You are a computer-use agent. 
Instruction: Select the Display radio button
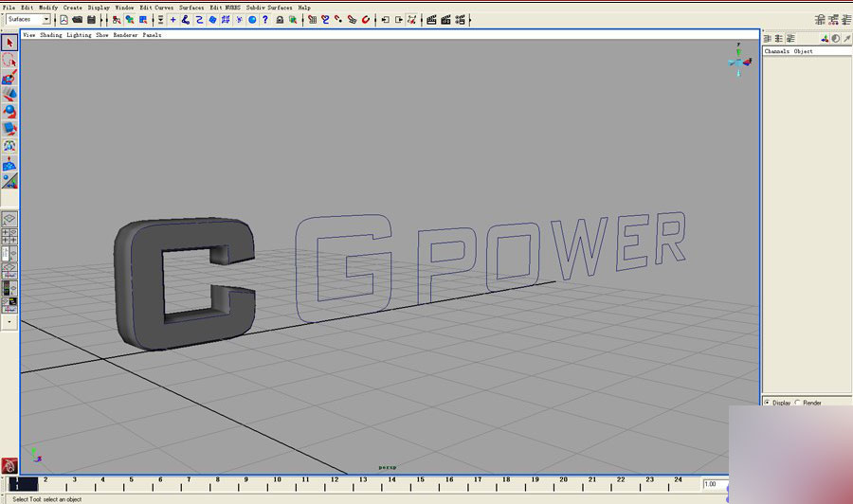(767, 403)
